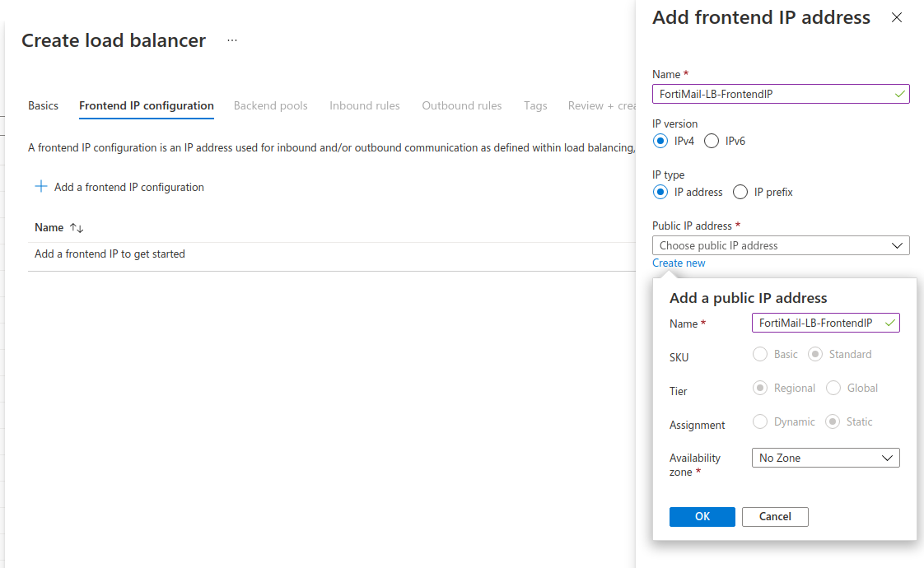Open the Tags tab
Screen dimensions: 924x568
point(535,105)
